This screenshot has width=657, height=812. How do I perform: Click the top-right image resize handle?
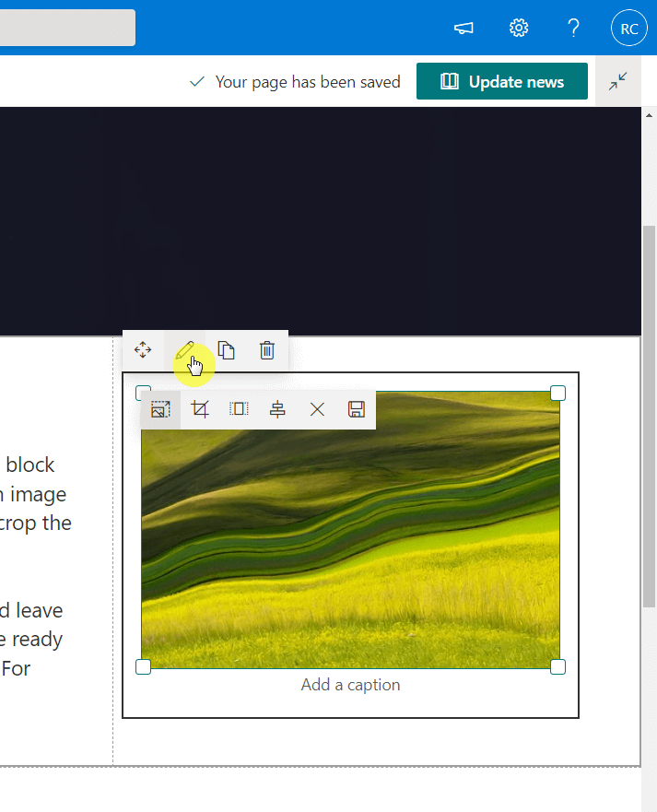(557, 393)
